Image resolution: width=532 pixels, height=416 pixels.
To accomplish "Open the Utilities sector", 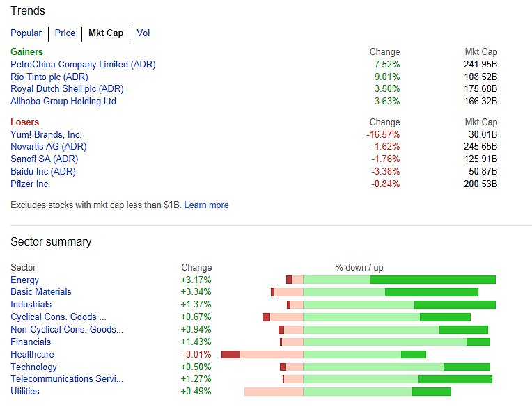I will click(x=25, y=391).
